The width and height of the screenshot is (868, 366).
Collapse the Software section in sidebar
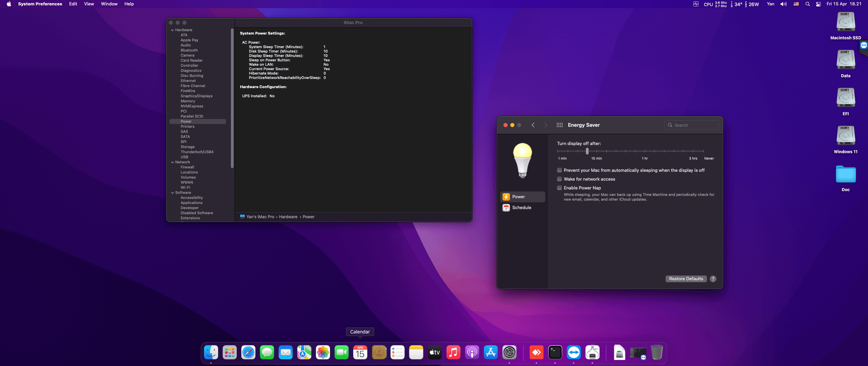(173, 193)
